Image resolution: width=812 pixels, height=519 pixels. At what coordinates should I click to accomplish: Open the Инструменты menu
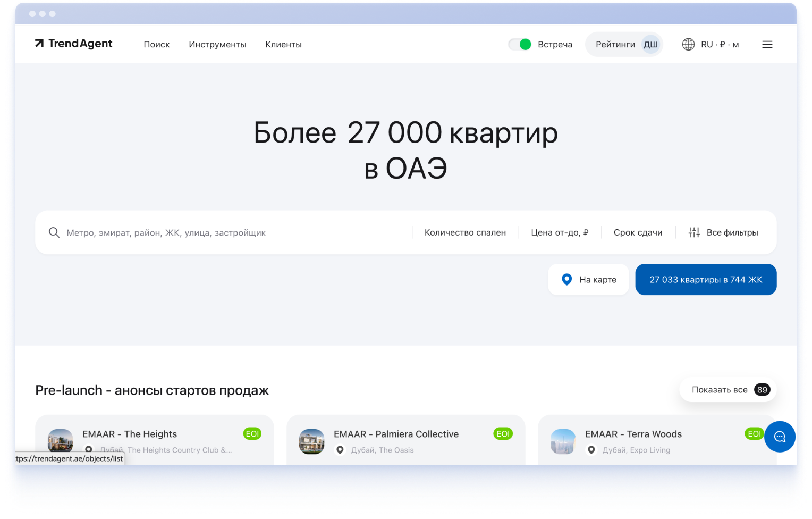click(x=217, y=45)
